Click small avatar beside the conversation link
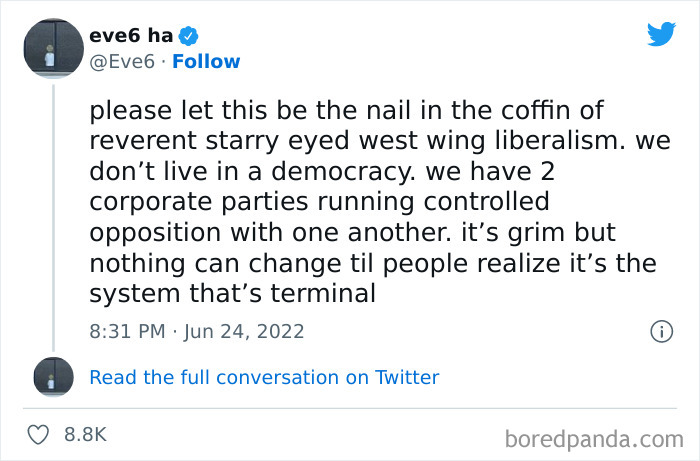This screenshot has height=461, width=700. (54, 377)
